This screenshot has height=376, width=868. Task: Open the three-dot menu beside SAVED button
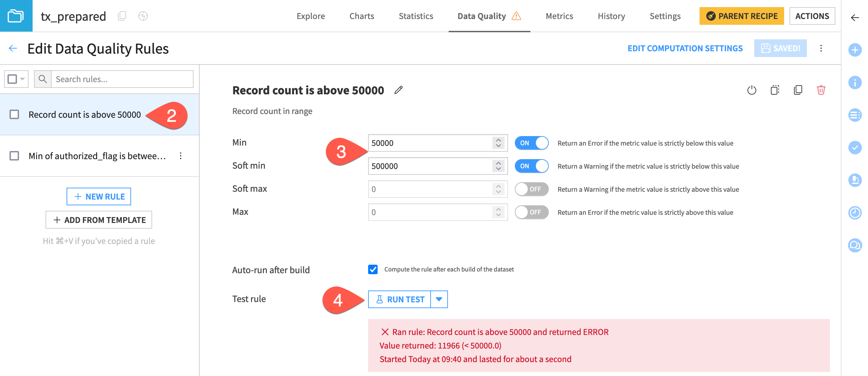pos(821,48)
